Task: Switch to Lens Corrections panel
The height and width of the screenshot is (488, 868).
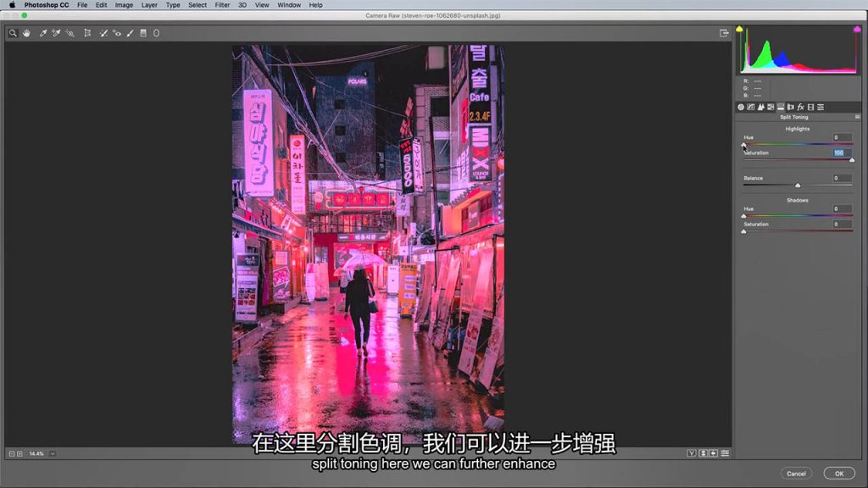Action: pyautogui.click(x=791, y=108)
